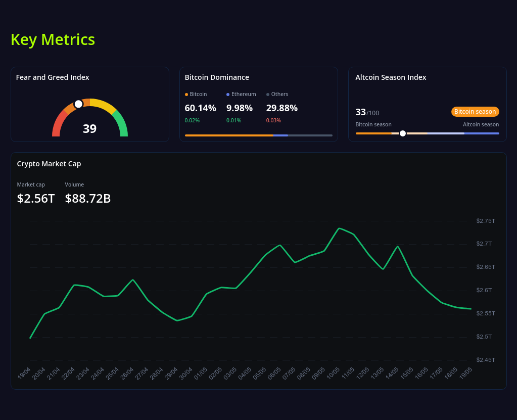Click the green segment of the fear gauge
517x420 pixels.
pos(121,124)
